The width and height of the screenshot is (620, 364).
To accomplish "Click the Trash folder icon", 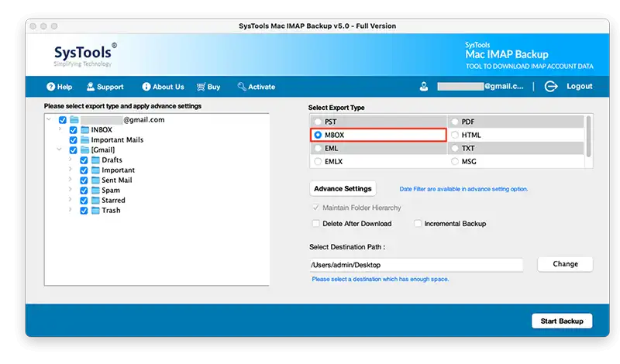I will [95, 210].
